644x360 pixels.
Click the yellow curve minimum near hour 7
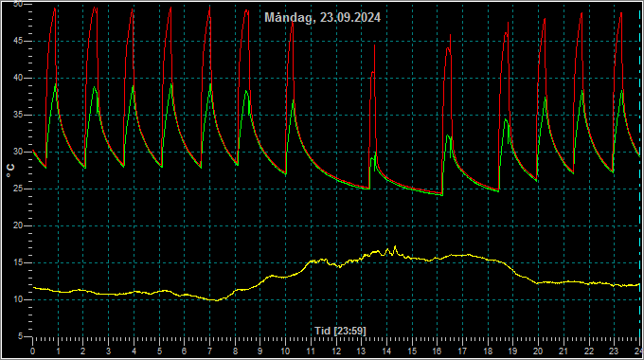coord(217,300)
